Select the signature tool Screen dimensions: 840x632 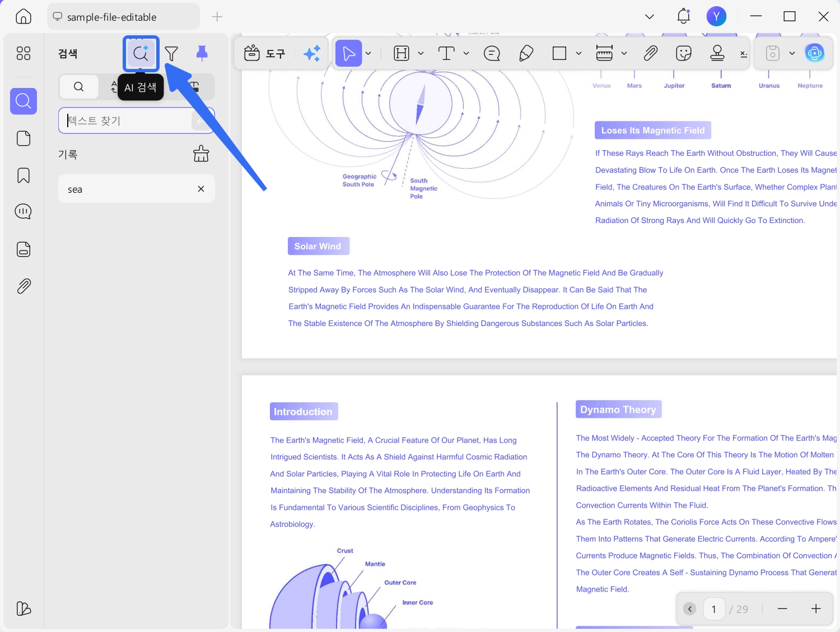coord(744,54)
